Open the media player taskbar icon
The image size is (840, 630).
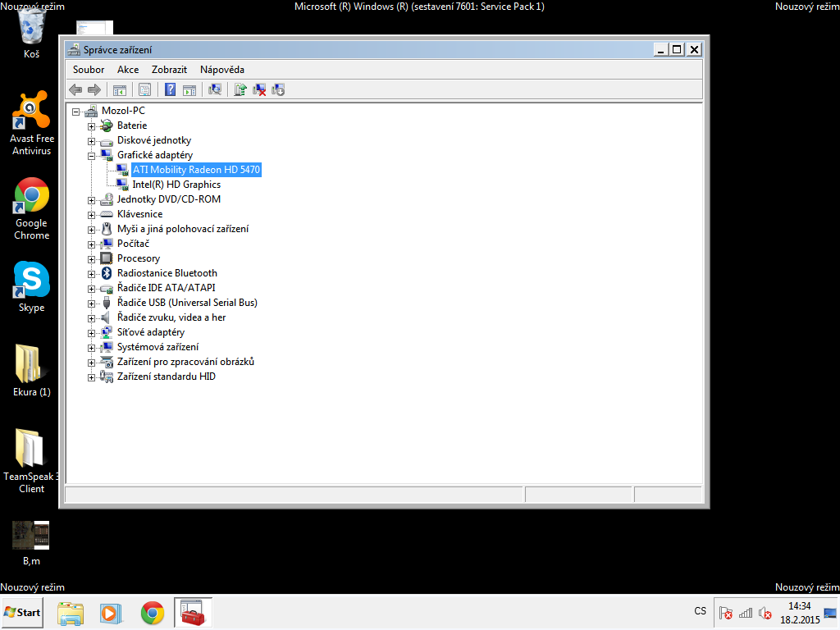[111, 613]
